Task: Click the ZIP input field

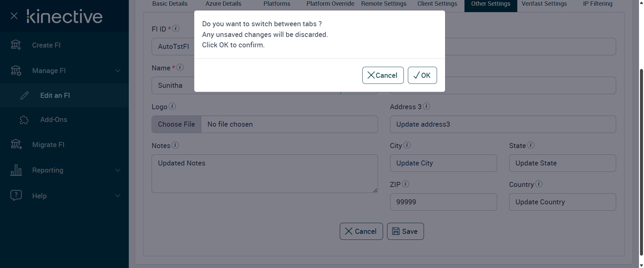Action: point(443,202)
